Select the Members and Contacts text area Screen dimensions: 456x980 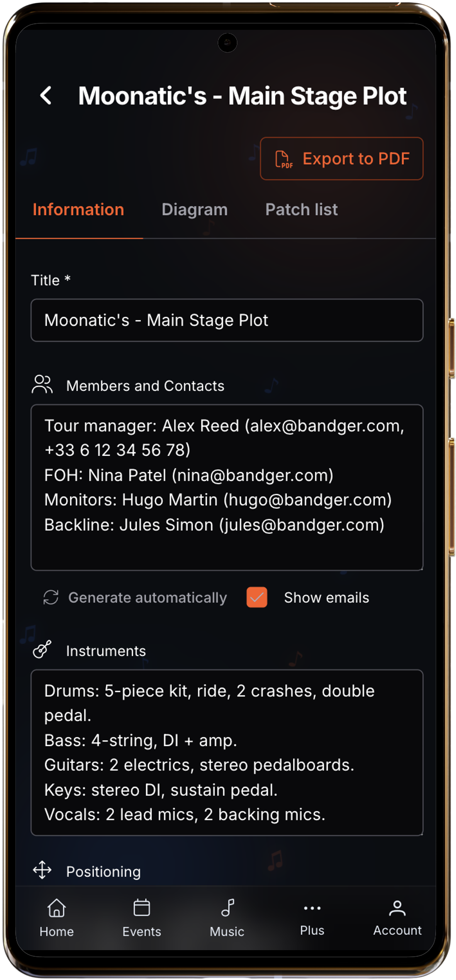tap(227, 488)
